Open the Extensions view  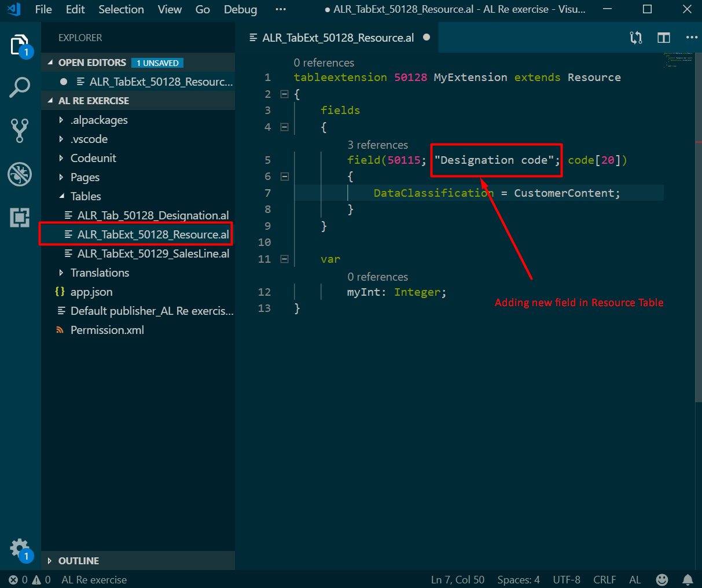coord(20,218)
